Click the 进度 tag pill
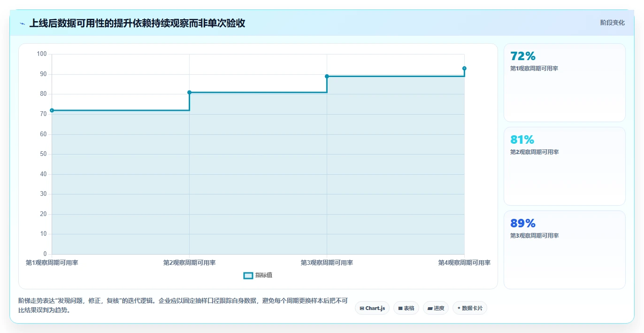 tap(436, 308)
